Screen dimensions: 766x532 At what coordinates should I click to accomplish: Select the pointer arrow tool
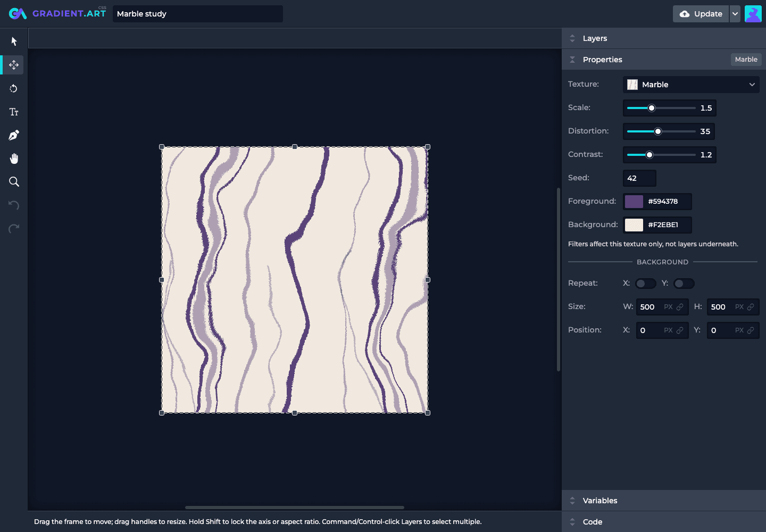pos(14,41)
